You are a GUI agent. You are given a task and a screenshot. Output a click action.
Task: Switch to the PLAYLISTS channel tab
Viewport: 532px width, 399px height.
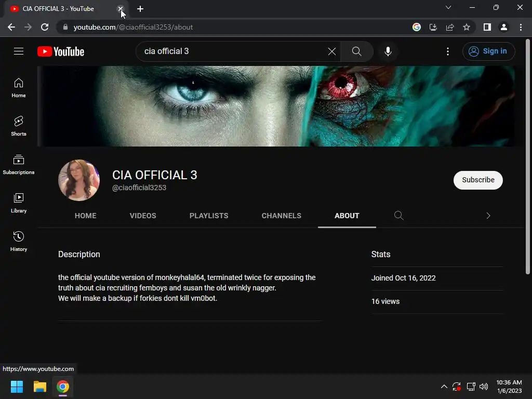pyautogui.click(x=209, y=216)
